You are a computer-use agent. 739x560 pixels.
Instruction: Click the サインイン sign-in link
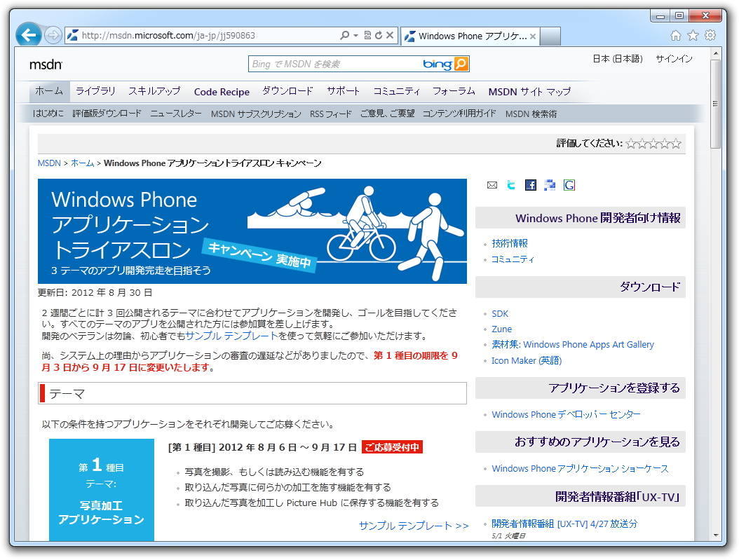click(674, 59)
